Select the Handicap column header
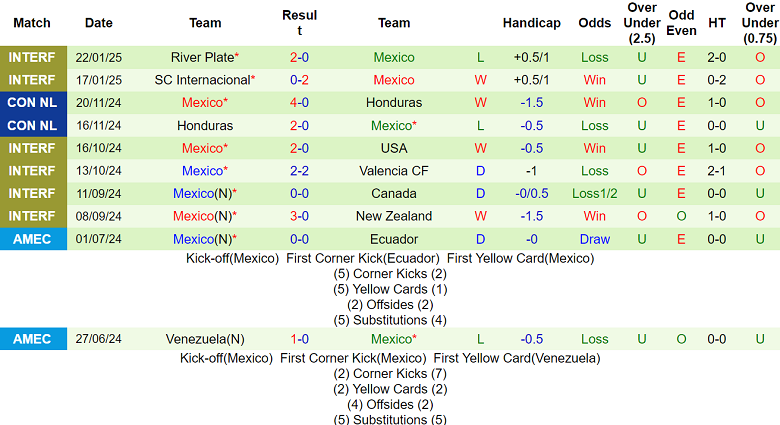The height and width of the screenshot is (425, 780). pos(531,23)
